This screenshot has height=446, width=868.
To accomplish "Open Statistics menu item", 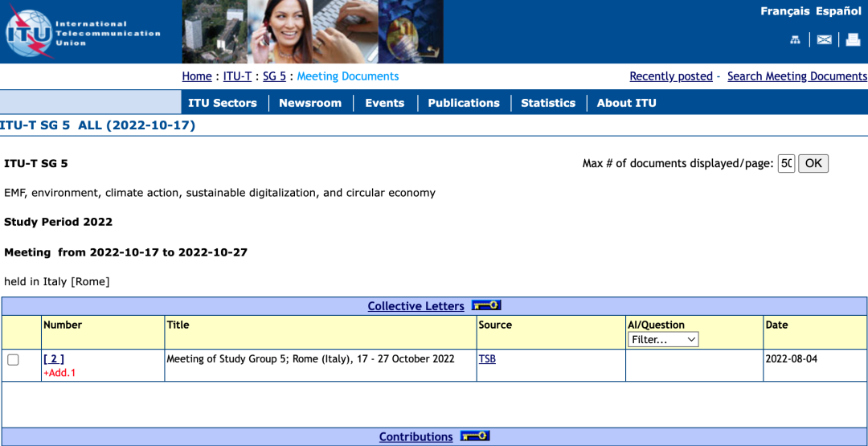I will point(548,103).
